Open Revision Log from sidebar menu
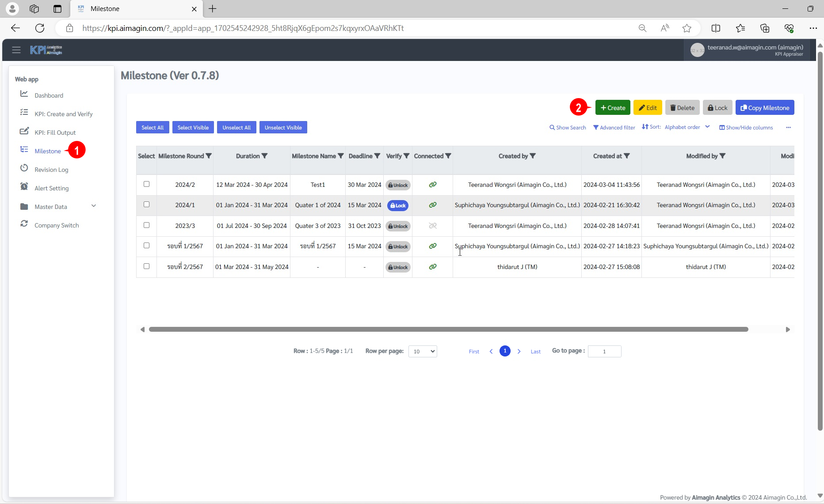This screenshot has width=824, height=504. [51, 170]
